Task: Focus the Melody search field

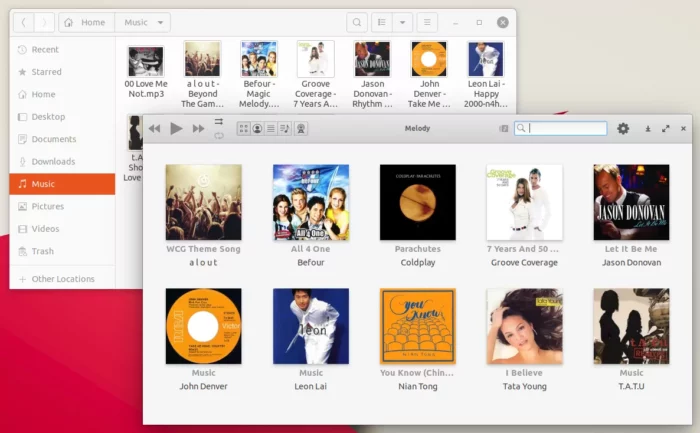Action: coord(561,129)
